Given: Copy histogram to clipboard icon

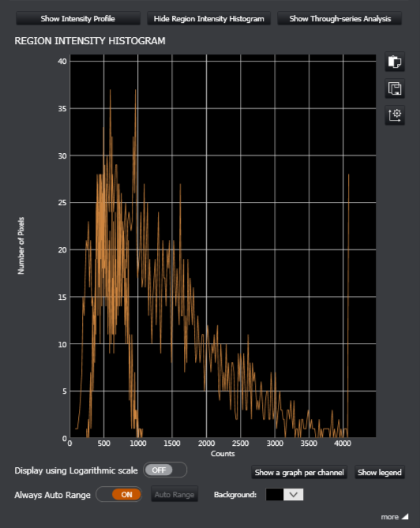Looking at the screenshot, I should tap(395, 62).
